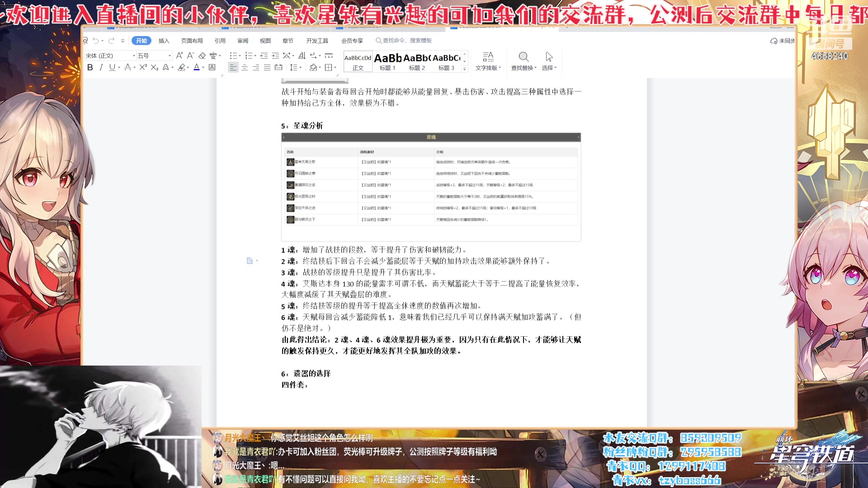The width and height of the screenshot is (868, 488).
Task: Click the clear formatting eraser icon
Action: [202, 56]
